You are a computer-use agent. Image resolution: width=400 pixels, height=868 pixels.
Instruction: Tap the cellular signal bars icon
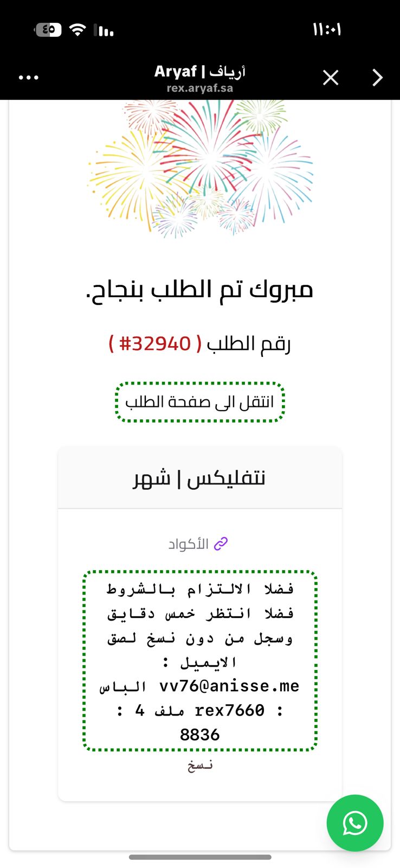click(x=104, y=30)
